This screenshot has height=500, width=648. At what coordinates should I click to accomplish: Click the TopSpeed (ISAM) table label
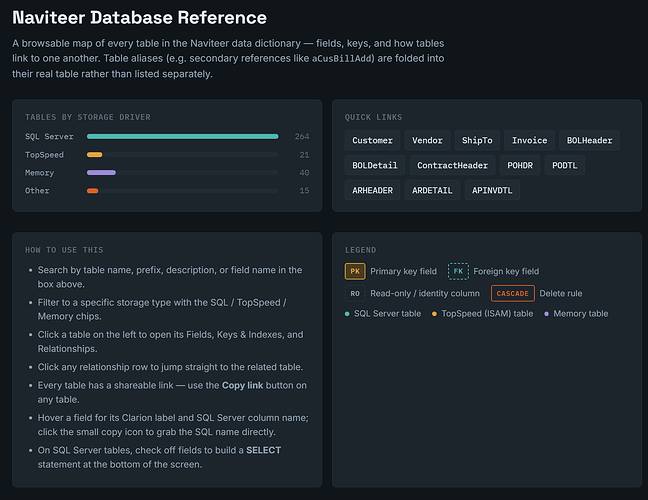click(x=487, y=314)
